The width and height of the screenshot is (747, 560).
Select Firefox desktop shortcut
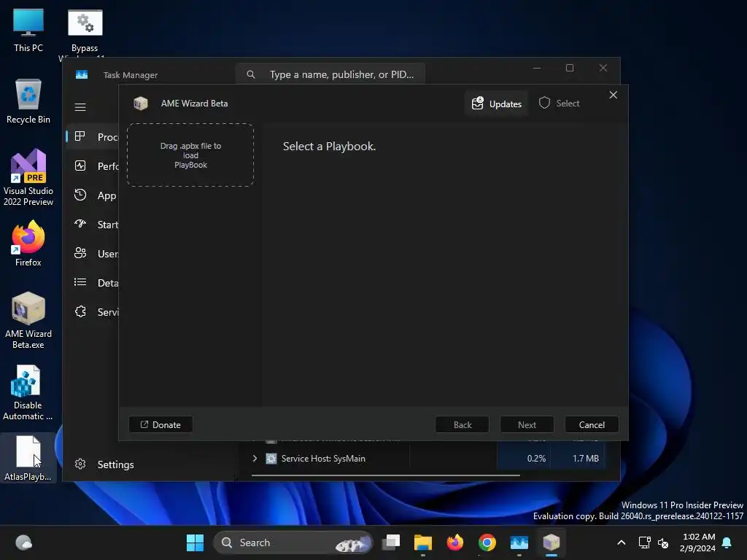click(28, 243)
